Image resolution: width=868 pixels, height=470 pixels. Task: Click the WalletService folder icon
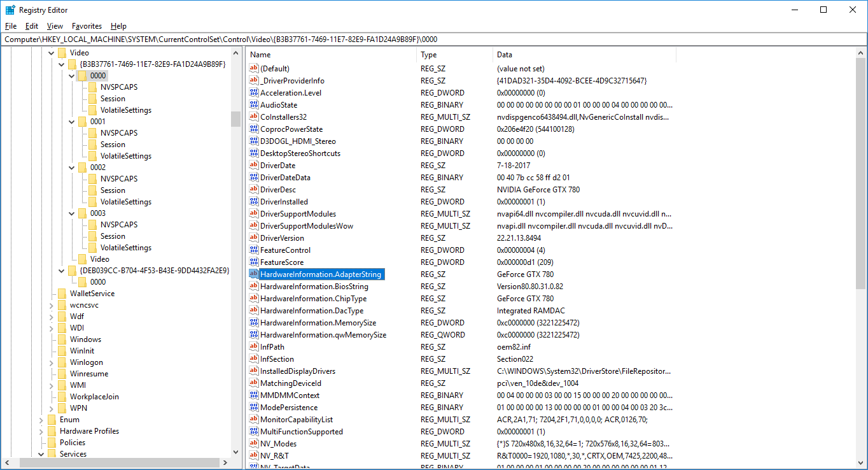[x=62, y=294]
